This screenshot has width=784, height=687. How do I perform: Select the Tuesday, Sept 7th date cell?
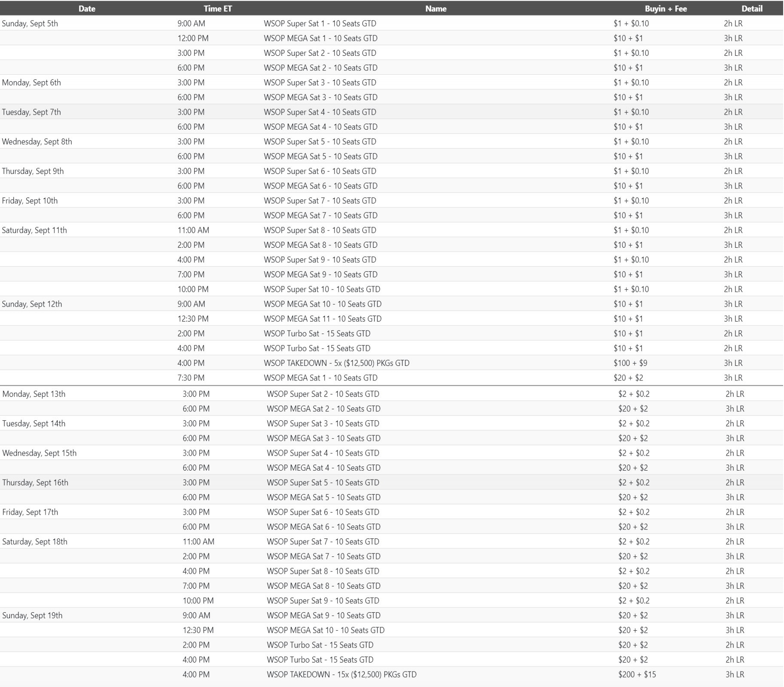click(31, 112)
